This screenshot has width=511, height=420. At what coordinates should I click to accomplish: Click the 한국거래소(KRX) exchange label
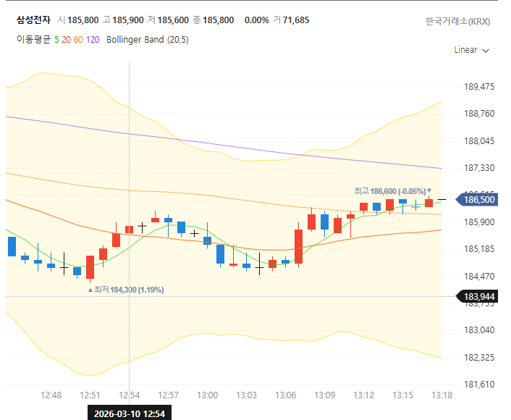(457, 22)
